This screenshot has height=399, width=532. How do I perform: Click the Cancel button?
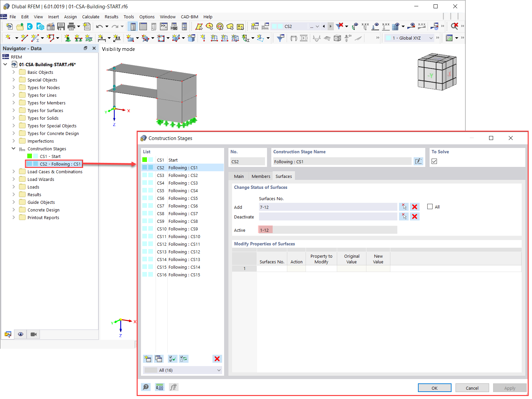pyautogui.click(x=472, y=388)
